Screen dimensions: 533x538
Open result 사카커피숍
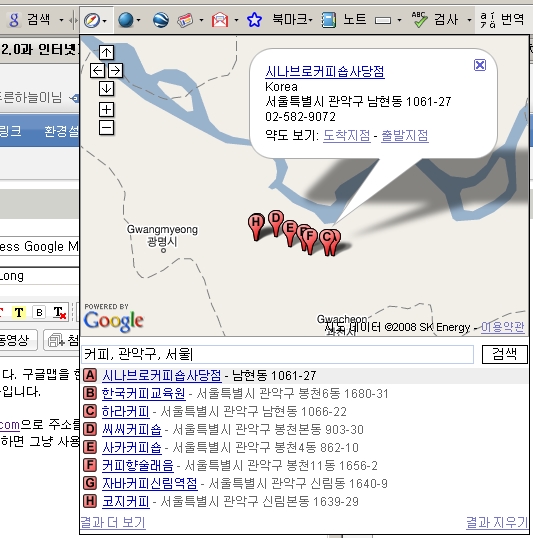tap(131, 447)
